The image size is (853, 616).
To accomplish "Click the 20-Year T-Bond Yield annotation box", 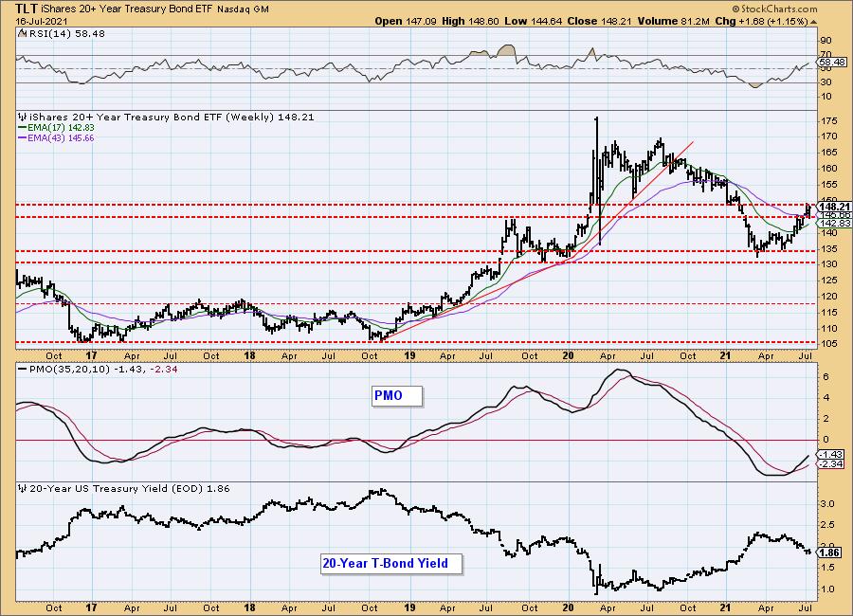I will pyautogui.click(x=391, y=564).
